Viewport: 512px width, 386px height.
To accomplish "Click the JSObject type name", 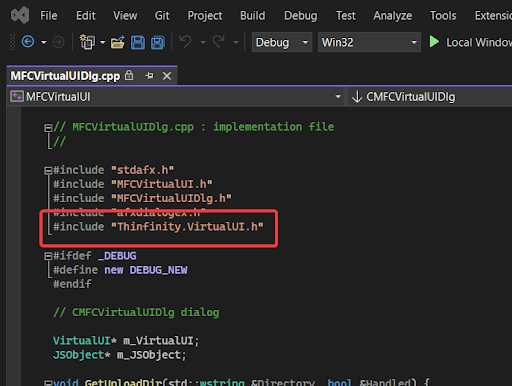I will pos(78,355).
